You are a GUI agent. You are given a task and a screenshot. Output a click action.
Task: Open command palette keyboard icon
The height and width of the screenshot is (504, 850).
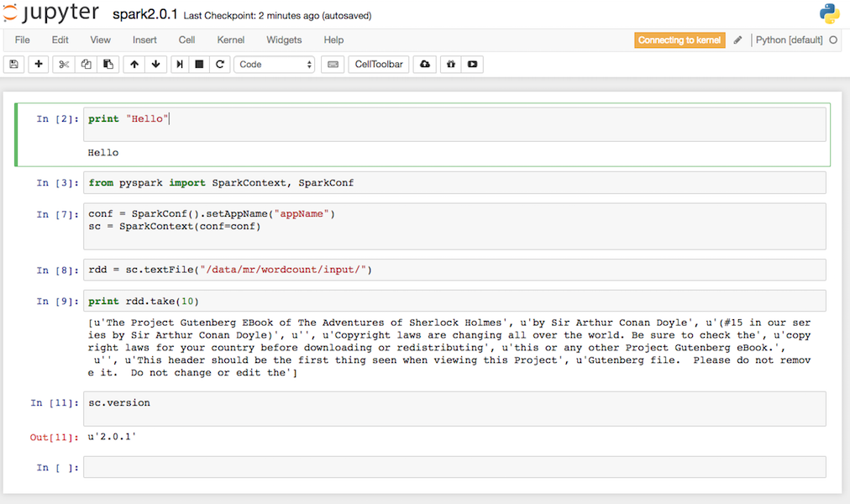[333, 65]
